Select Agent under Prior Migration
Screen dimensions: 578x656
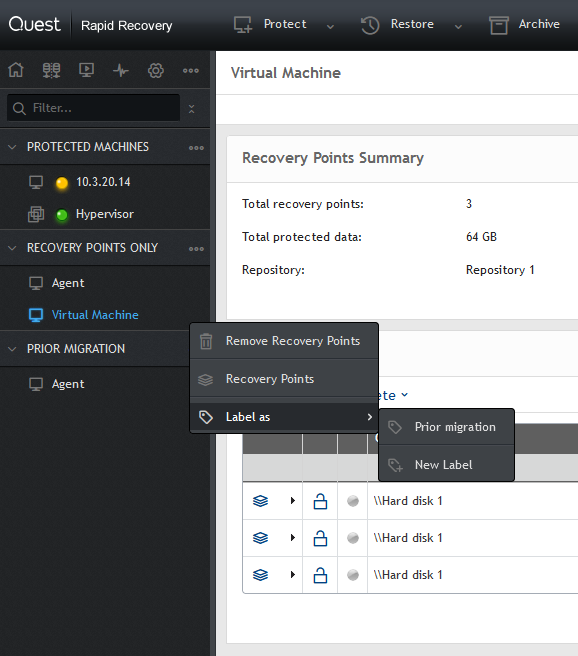[68, 384]
